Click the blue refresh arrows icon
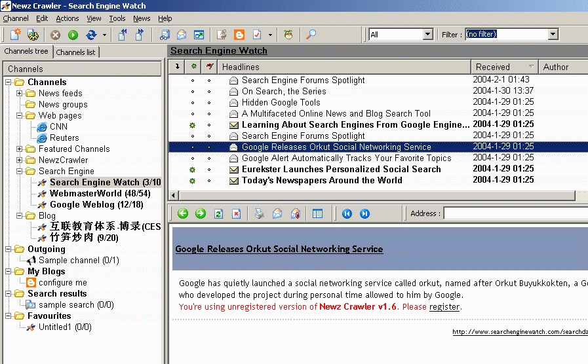Viewport: 588px width, 364px height. click(x=91, y=35)
